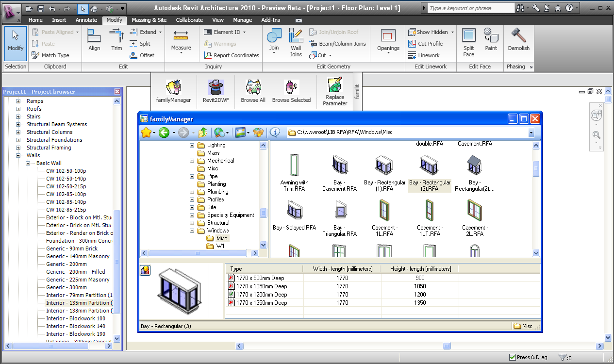Screen dimensions: 614x364
Task: Click the Extend button
Action: (143, 32)
